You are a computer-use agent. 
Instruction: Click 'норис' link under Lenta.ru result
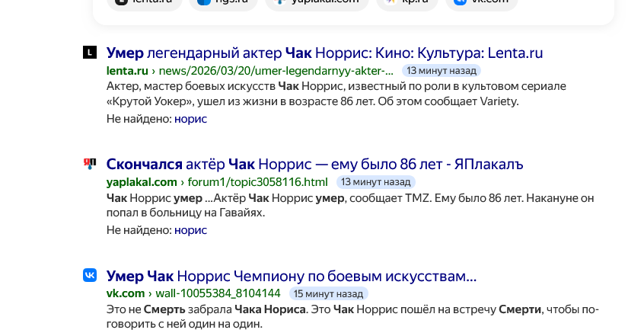pos(190,119)
